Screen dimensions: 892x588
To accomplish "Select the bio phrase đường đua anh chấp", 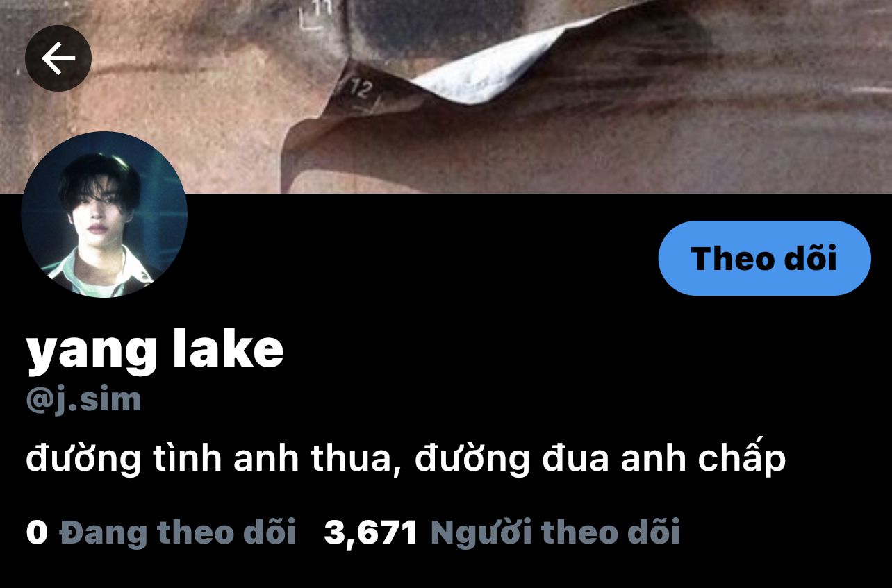I will [x=600, y=459].
